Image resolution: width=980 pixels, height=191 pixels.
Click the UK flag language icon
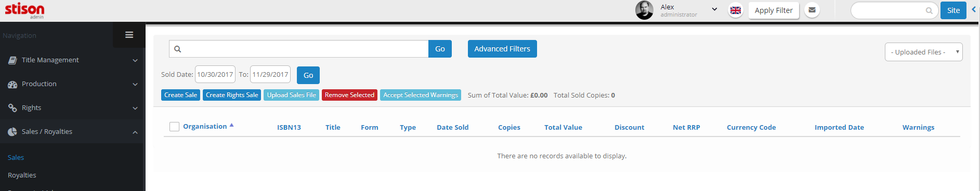[x=736, y=10]
